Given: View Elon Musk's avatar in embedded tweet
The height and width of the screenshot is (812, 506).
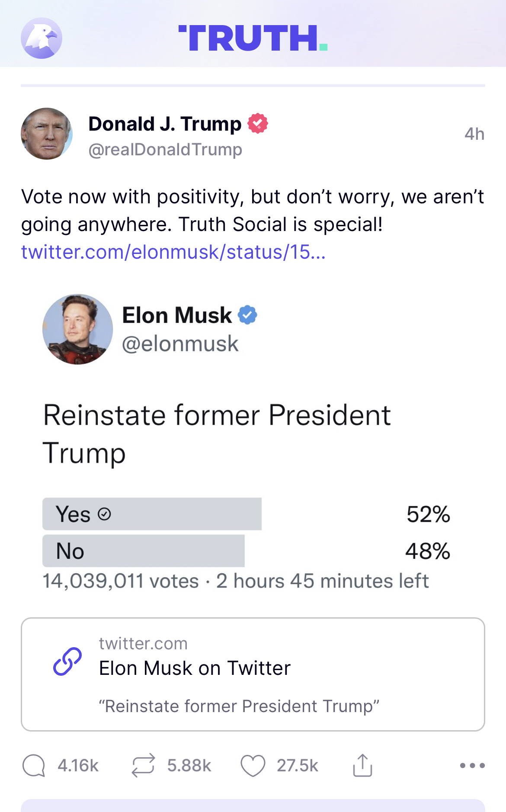Looking at the screenshot, I should point(77,329).
